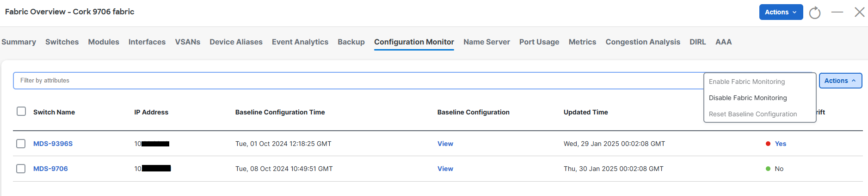This screenshot has width=868, height=196.
Task: Collapse the table Actions dropdown
Action: (x=840, y=81)
